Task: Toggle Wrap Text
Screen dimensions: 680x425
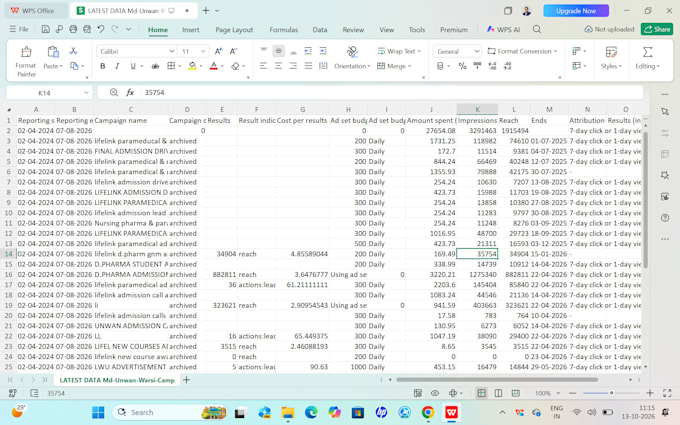Action: click(x=399, y=51)
